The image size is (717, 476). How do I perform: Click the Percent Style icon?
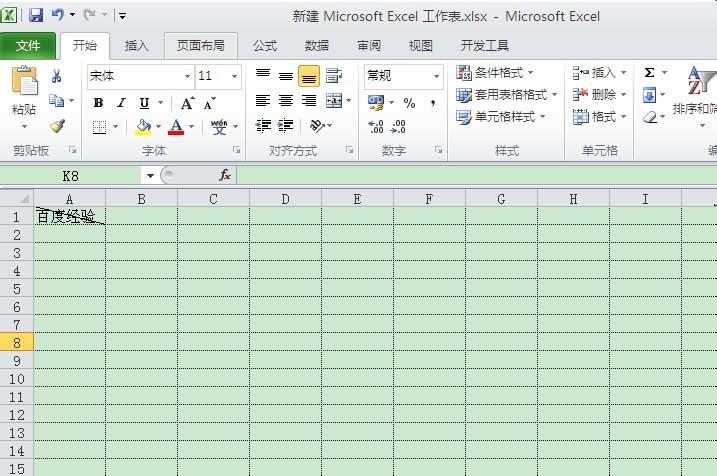(409, 103)
